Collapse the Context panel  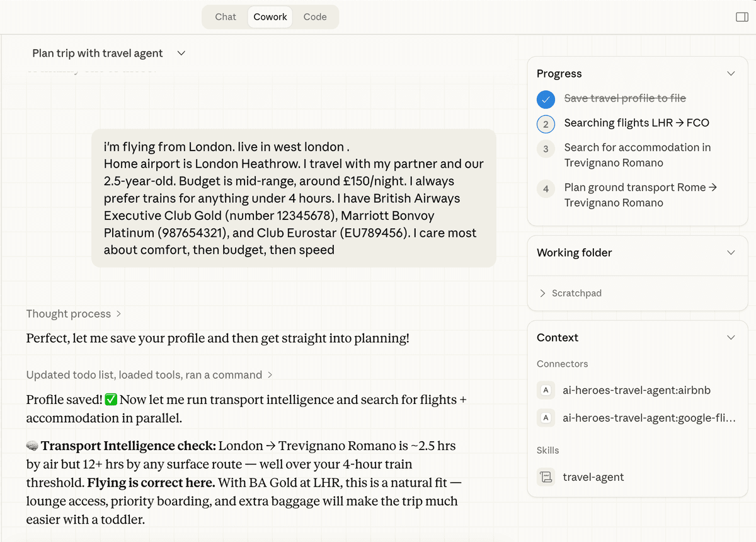click(731, 338)
